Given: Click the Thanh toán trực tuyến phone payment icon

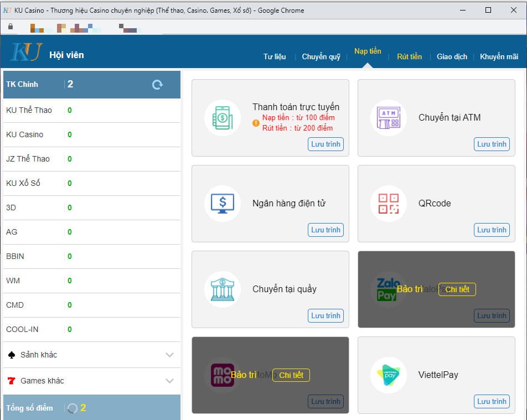Looking at the screenshot, I should click(x=222, y=118).
